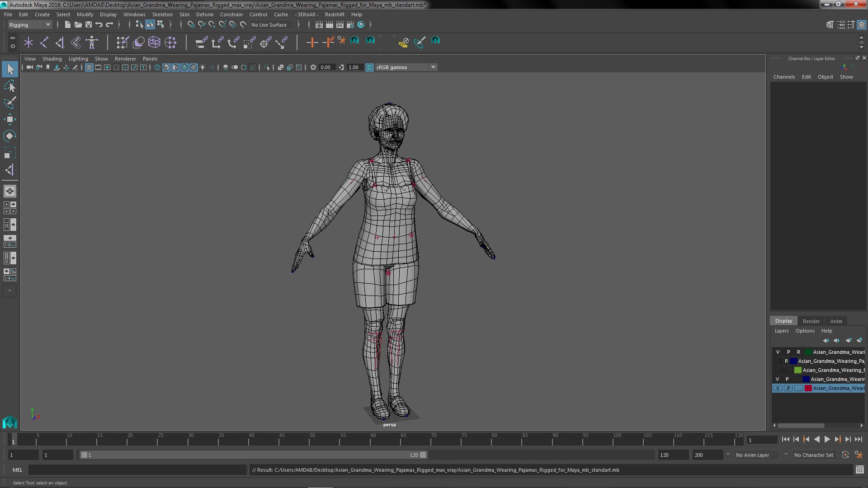Toggle visibility of the green layer
This screenshot has height=488, width=868.
pyautogui.click(x=778, y=352)
